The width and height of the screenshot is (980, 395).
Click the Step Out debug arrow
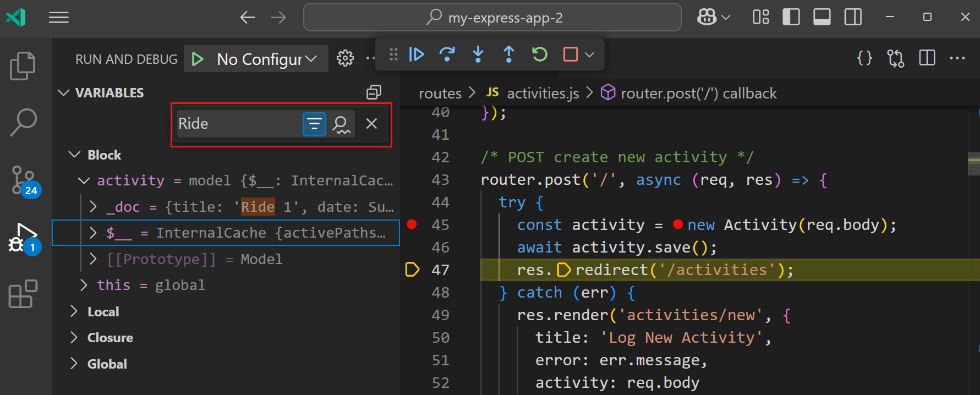tap(509, 54)
